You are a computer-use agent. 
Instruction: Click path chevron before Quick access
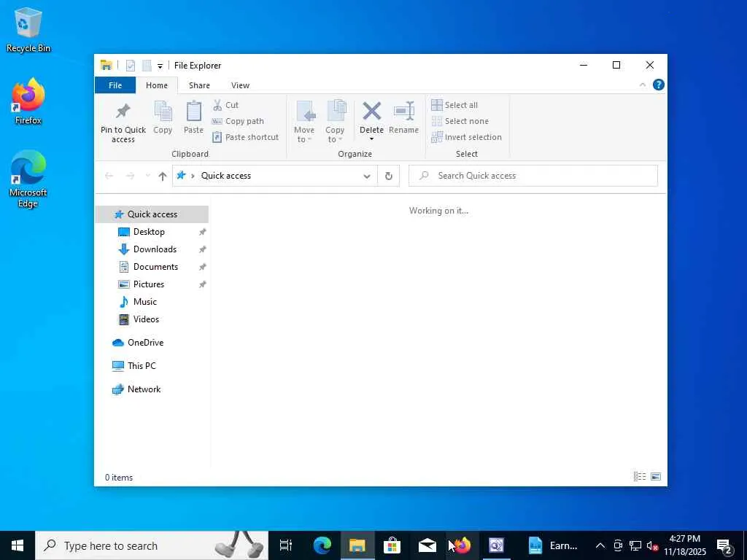193,176
